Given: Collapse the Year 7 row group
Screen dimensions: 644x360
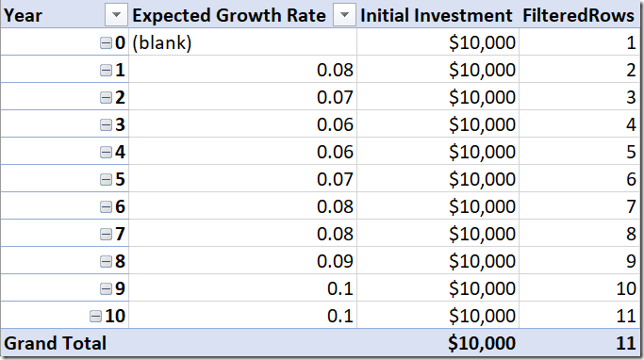Looking at the screenshot, I should coord(106,234).
